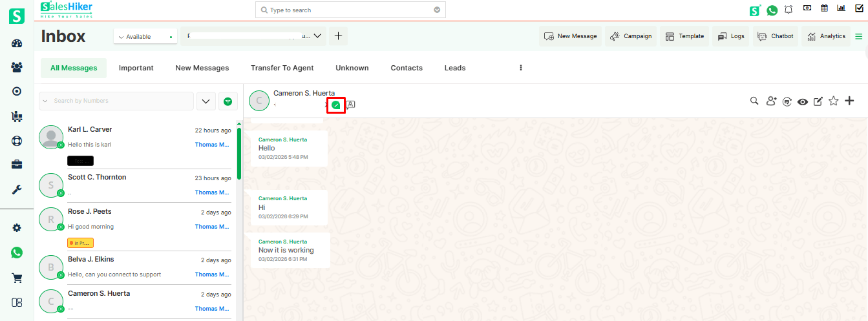Screen dimensions: 868x321
Task: Switch to the Important tab
Action: (x=136, y=68)
